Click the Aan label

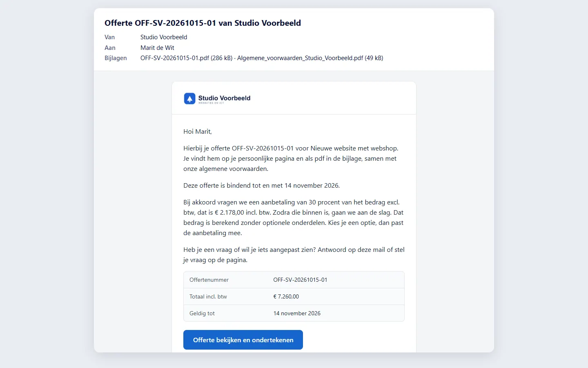[x=110, y=48]
